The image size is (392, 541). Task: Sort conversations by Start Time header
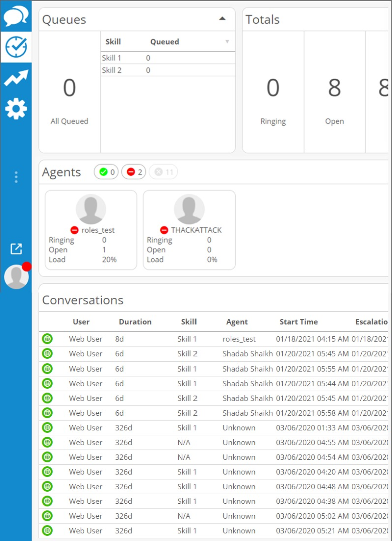coord(298,322)
